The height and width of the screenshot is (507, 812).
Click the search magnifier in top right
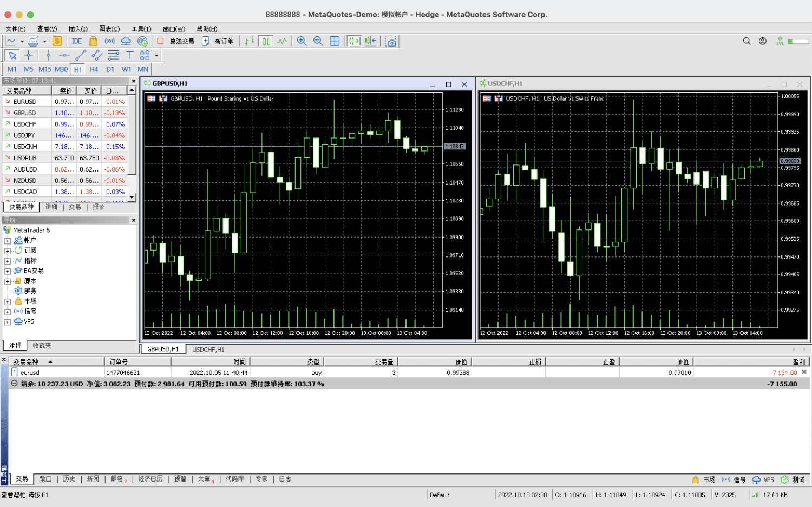(x=746, y=41)
